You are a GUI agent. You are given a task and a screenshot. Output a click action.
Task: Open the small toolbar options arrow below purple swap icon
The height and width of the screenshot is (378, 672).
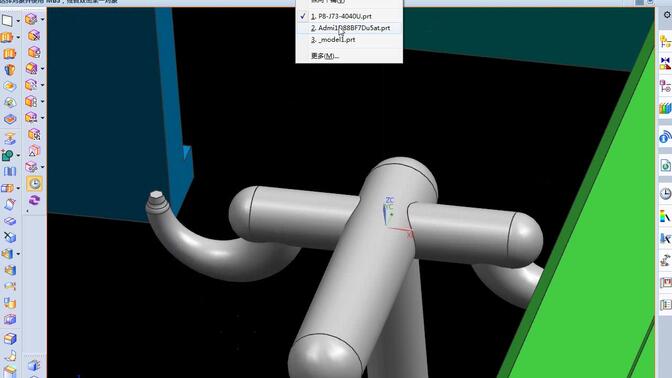[27, 211]
